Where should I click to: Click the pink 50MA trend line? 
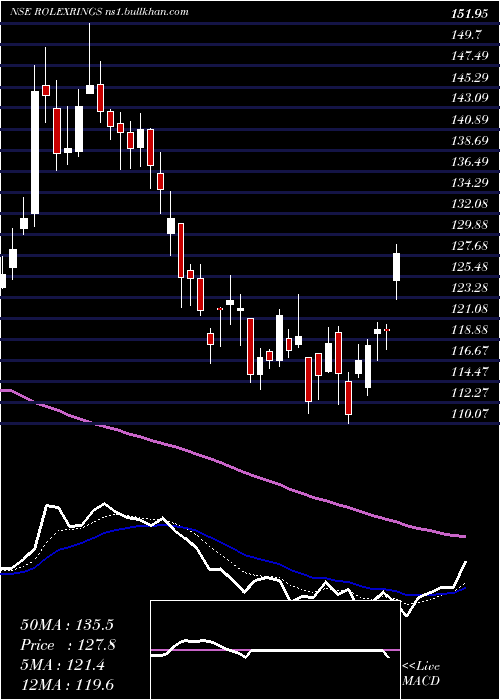point(232,467)
